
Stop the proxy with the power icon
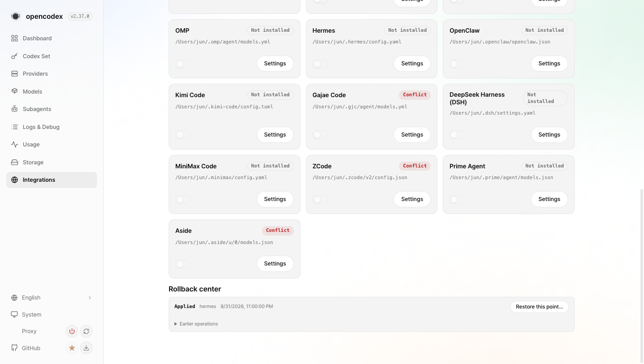pyautogui.click(x=72, y=331)
